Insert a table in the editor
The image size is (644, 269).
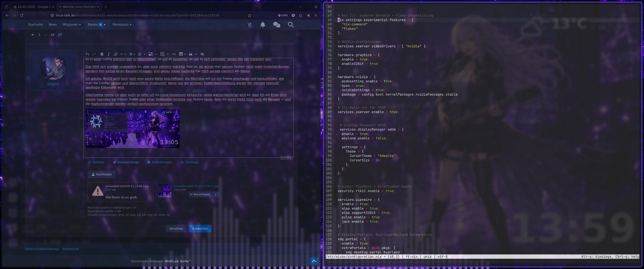[181, 54]
